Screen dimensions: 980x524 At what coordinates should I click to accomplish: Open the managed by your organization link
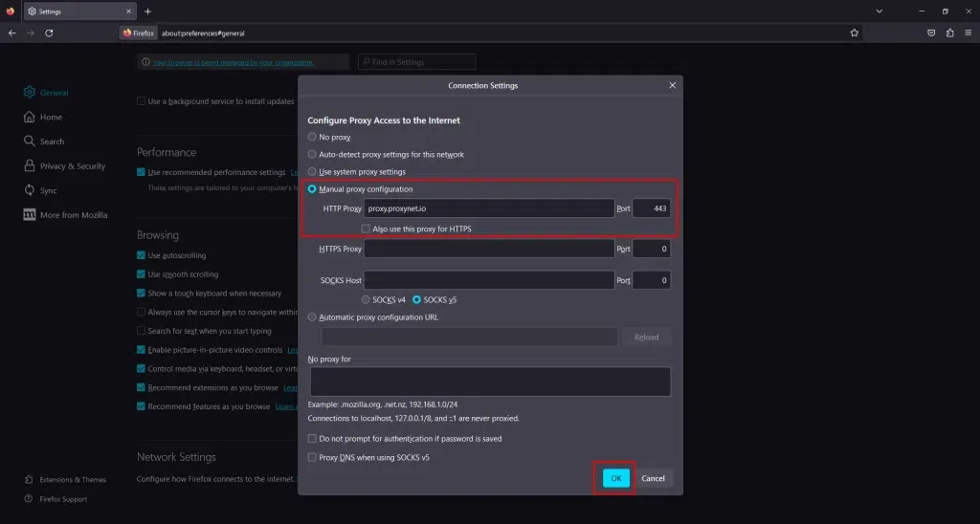234,62
